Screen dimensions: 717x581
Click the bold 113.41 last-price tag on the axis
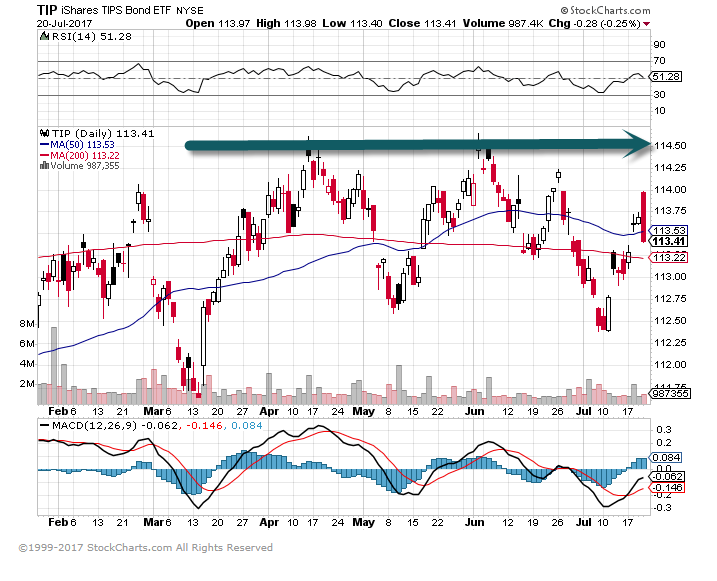tap(669, 241)
